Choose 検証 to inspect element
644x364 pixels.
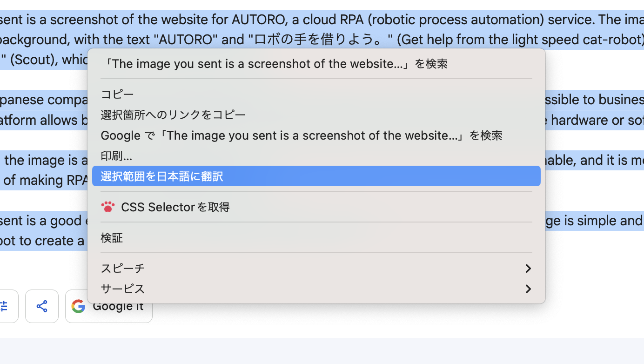(316, 238)
